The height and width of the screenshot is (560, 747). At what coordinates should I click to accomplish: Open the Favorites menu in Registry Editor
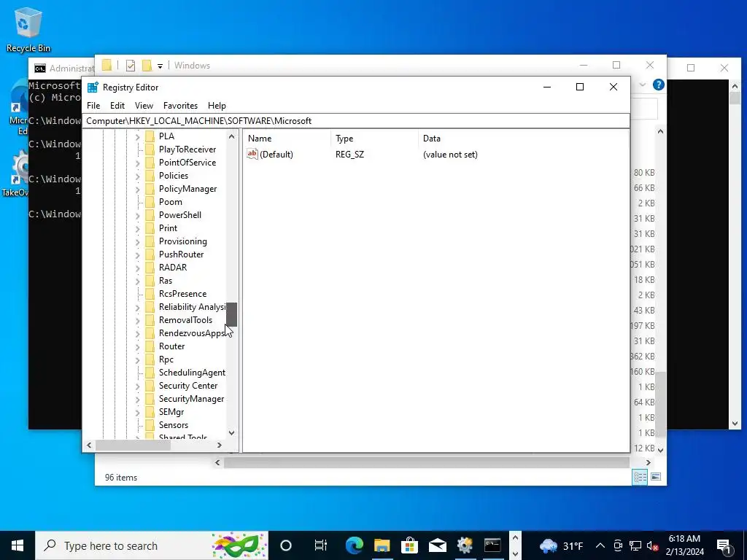tap(180, 106)
